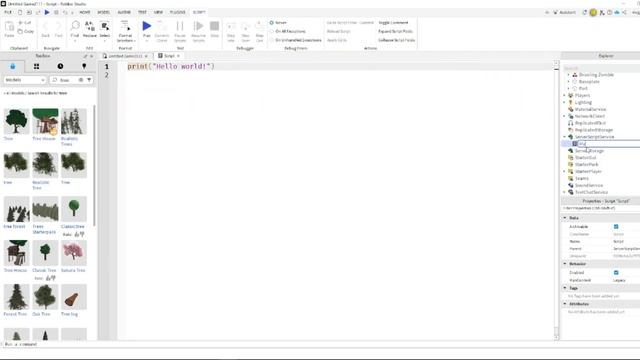
Task: Switch to the MODEL ribbon tab
Action: (x=103, y=13)
